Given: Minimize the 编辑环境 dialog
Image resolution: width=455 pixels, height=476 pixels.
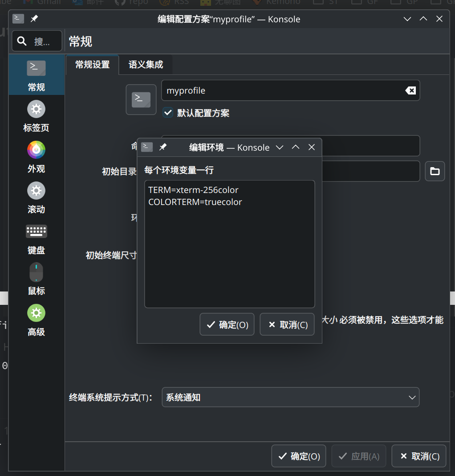Looking at the screenshot, I should coord(280,148).
